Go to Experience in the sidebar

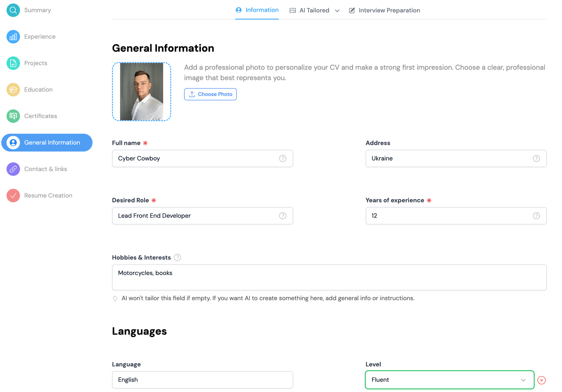click(40, 37)
